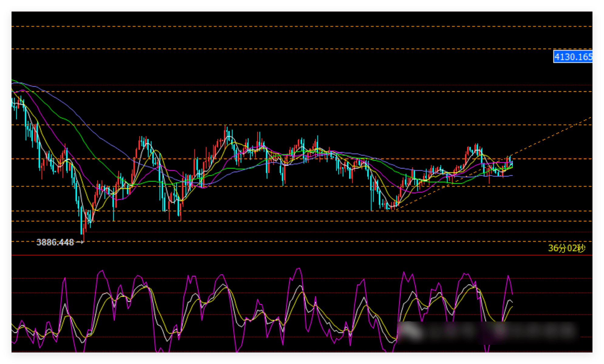Select the upper end of the dashed orange trendline
This screenshot has width=604, height=364.
point(590,117)
